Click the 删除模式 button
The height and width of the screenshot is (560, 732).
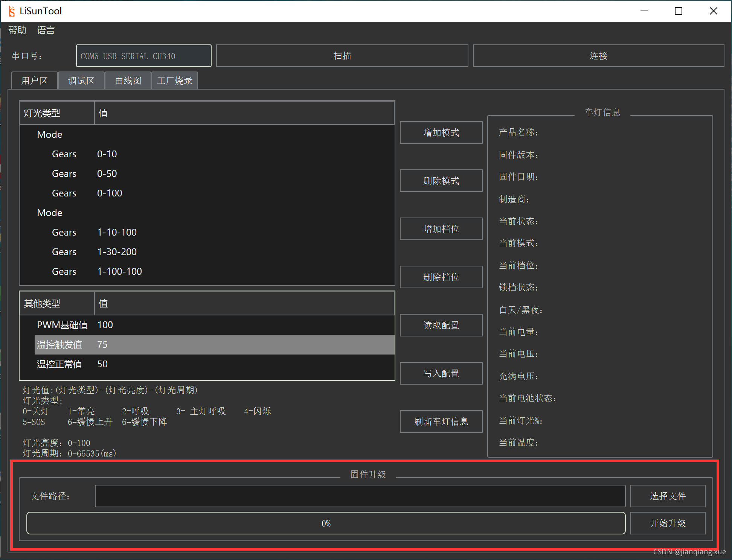441,181
